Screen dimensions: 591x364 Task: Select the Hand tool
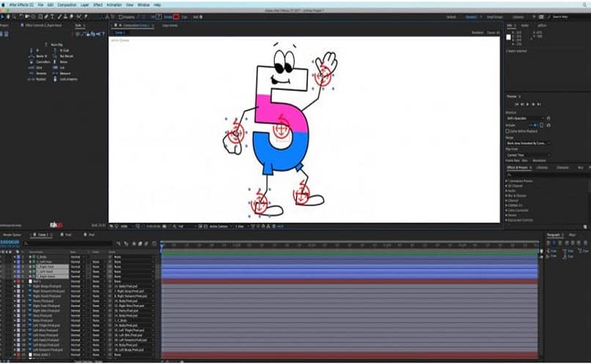click(x=8, y=17)
